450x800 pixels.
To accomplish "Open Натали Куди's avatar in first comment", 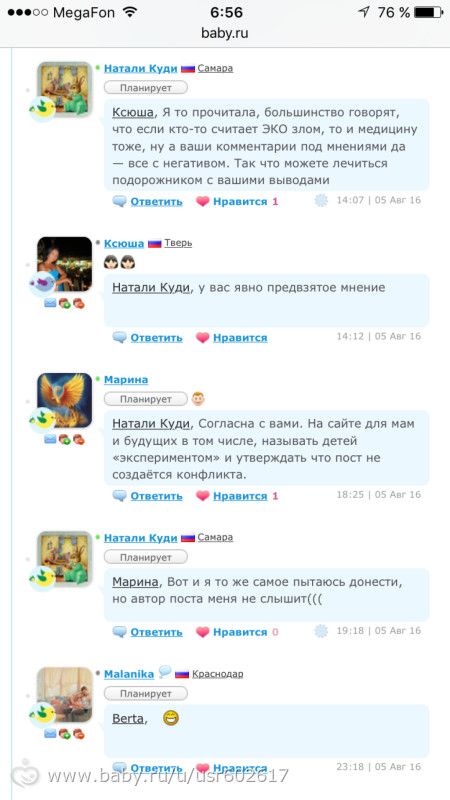I will pyautogui.click(x=65, y=89).
